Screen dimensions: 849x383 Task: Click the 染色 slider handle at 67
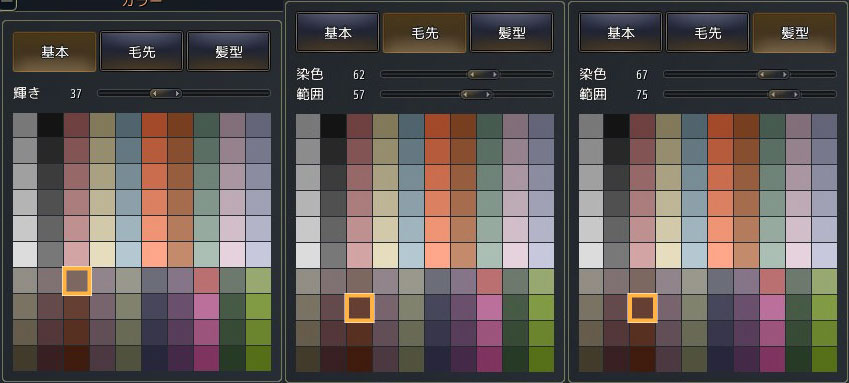tap(773, 74)
